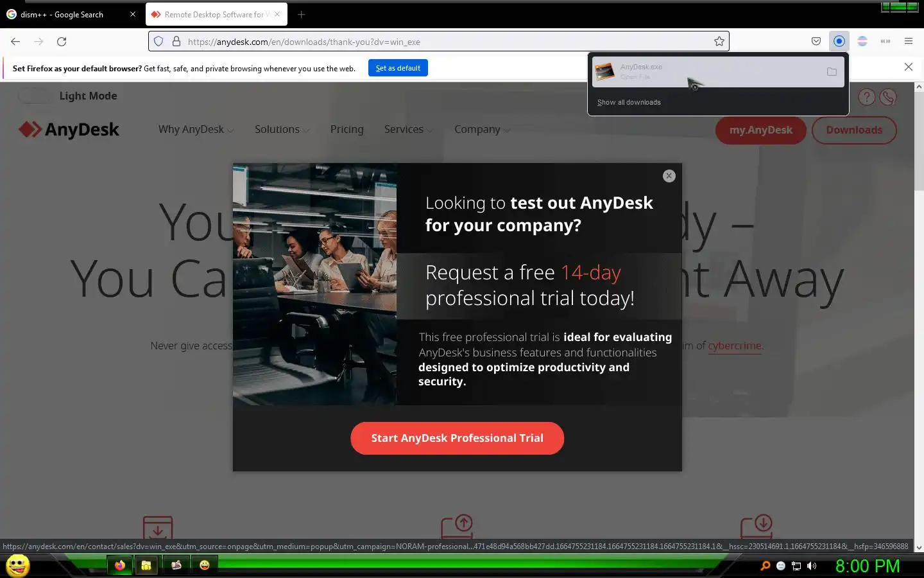Click Show all downloads
924x578 pixels.
click(x=629, y=102)
